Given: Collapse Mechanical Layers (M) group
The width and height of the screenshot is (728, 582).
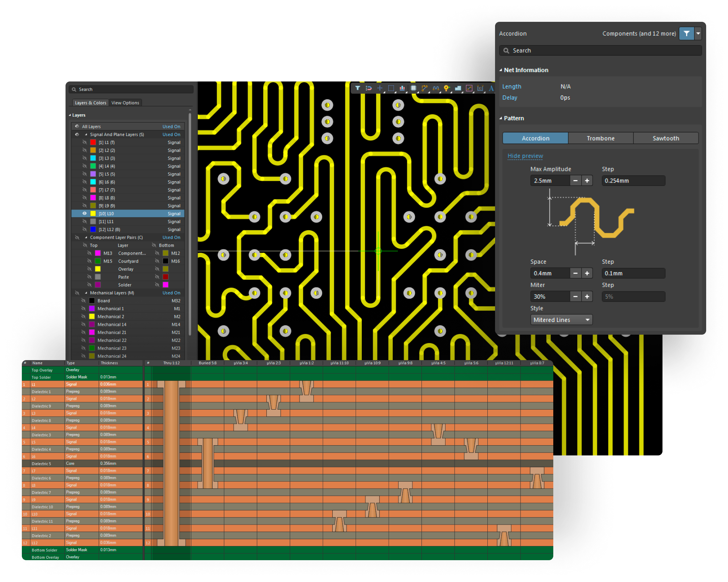Looking at the screenshot, I should pyautogui.click(x=86, y=293).
